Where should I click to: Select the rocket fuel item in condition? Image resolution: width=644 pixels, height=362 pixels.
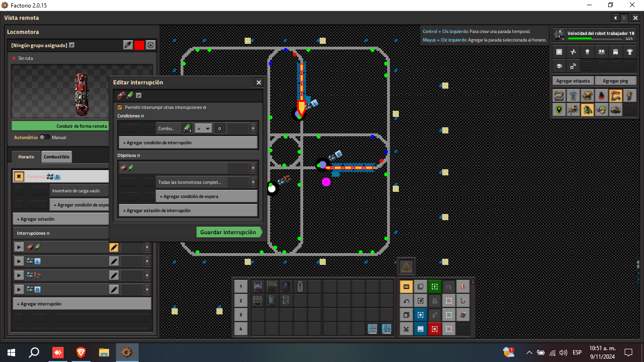187,128
